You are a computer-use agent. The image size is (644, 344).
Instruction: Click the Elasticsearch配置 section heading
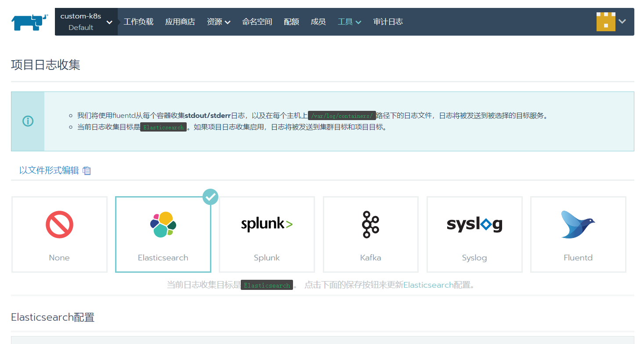53,317
